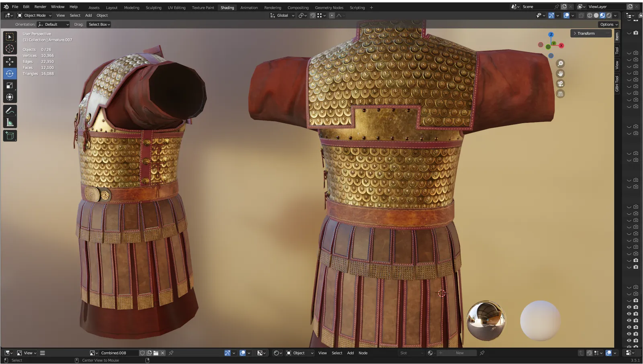
Task: Select the Transform tool
Action: [10, 97]
